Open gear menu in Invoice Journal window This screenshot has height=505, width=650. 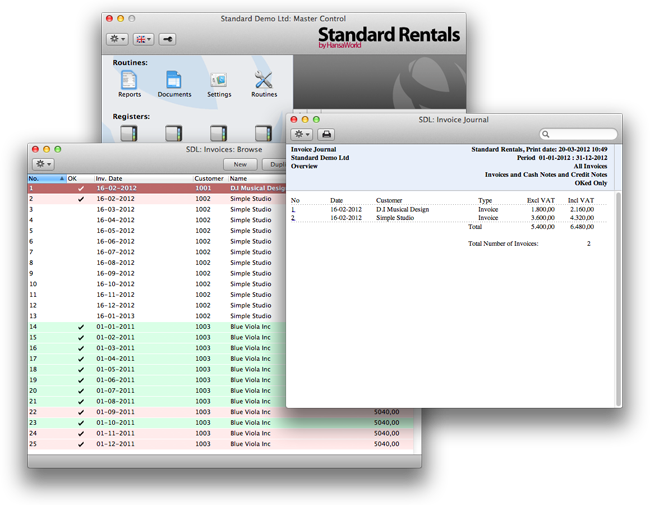[301, 134]
